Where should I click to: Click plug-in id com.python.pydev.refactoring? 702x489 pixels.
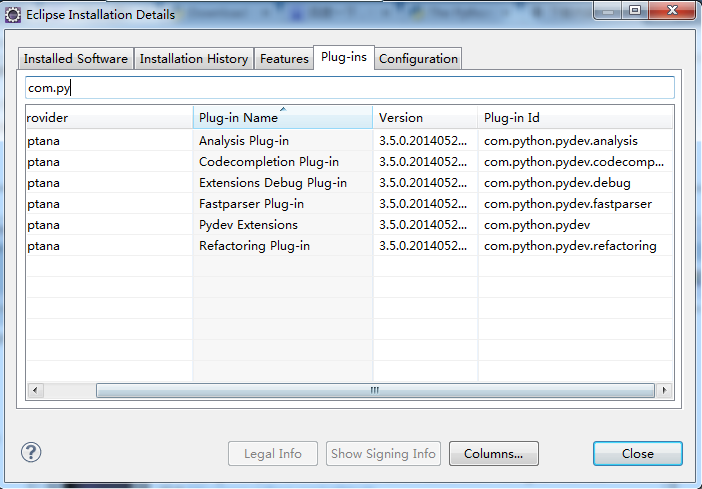point(570,246)
